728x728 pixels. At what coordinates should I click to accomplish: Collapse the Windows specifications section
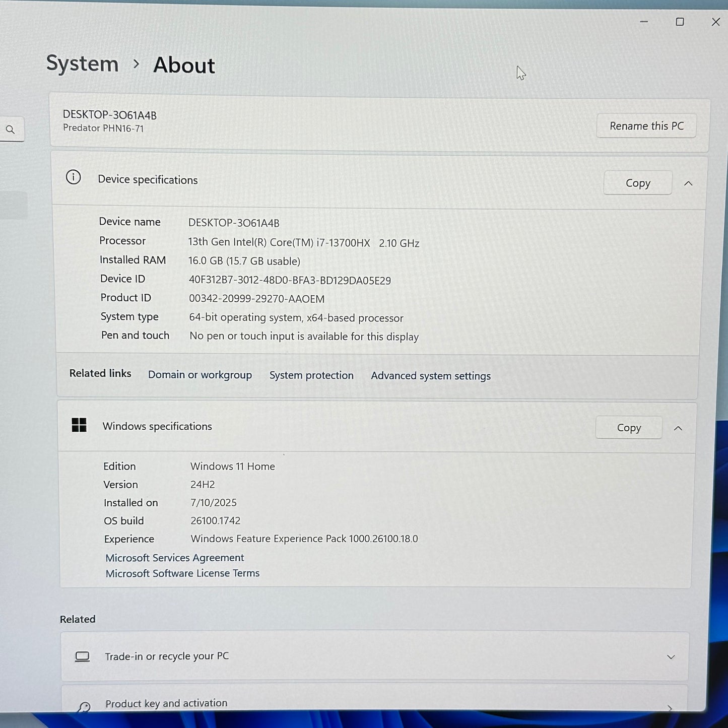pyautogui.click(x=678, y=428)
